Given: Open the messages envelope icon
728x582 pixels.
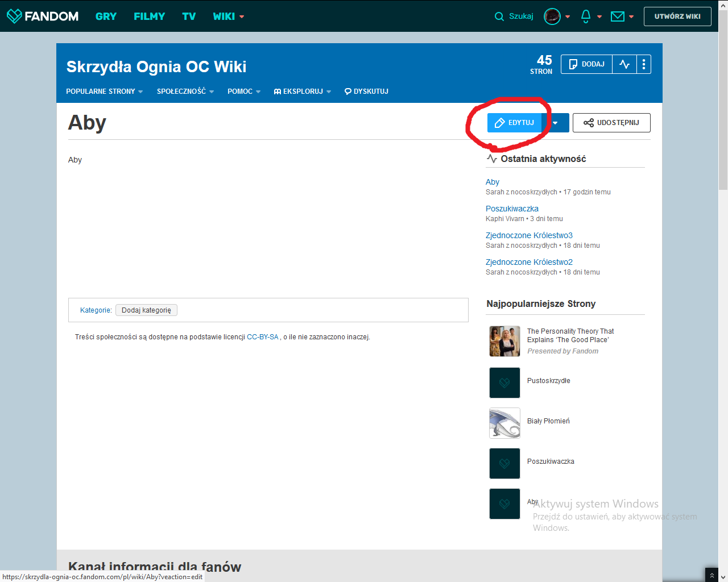Looking at the screenshot, I should [618, 16].
